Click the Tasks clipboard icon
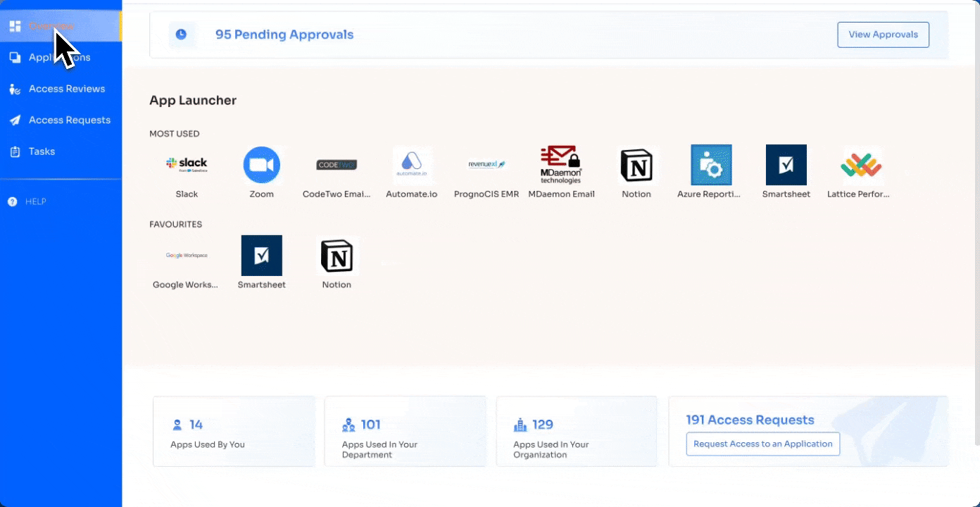 (15, 151)
